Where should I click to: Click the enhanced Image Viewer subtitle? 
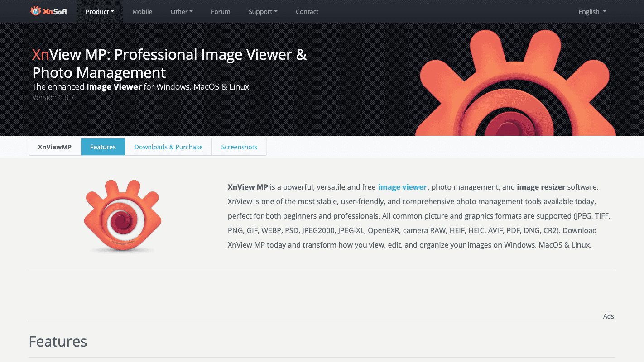tap(140, 86)
